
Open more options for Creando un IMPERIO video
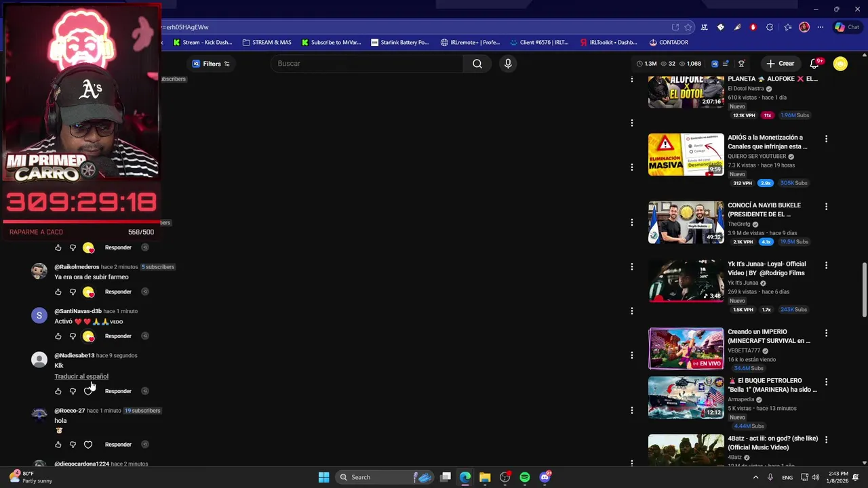(x=826, y=333)
